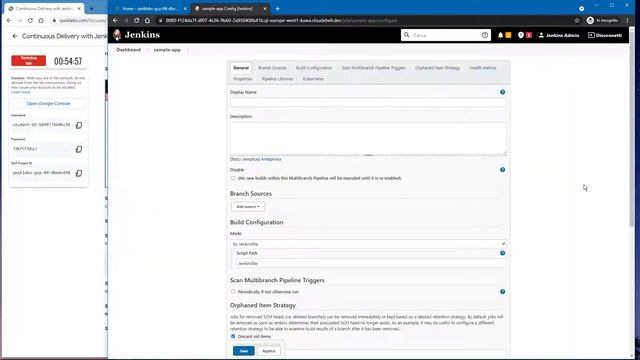
Task: Open the Add source dropdown
Action: click(248, 207)
